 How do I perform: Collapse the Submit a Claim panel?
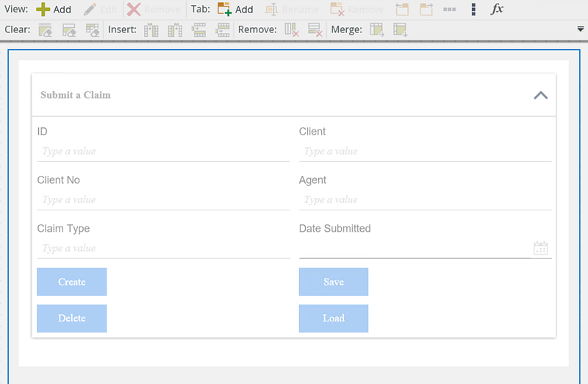pos(540,96)
